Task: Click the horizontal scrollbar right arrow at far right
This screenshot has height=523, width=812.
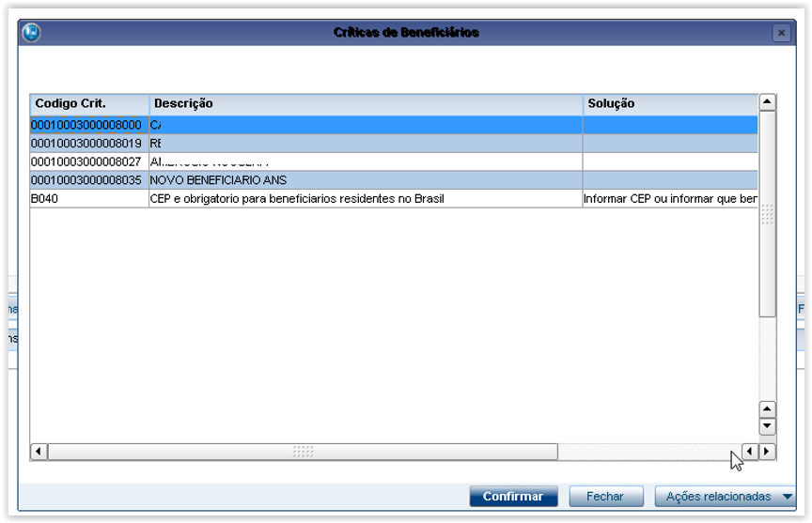Action: click(x=767, y=451)
